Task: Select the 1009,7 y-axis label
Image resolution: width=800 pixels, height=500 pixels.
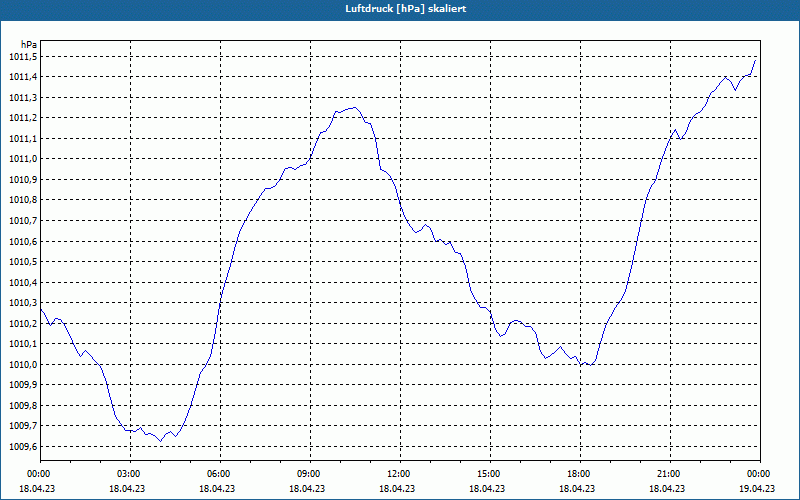Action: [x=23, y=426]
